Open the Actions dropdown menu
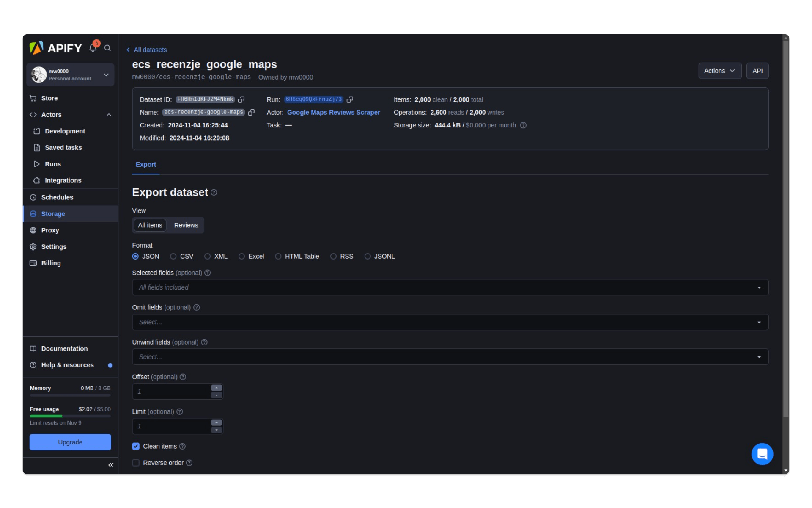 coord(719,71)
